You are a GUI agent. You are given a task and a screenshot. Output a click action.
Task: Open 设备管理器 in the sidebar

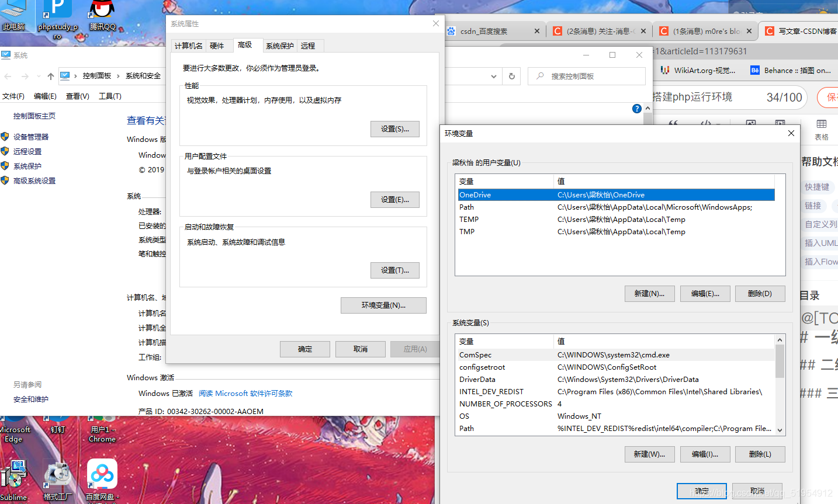pos(31,137)
